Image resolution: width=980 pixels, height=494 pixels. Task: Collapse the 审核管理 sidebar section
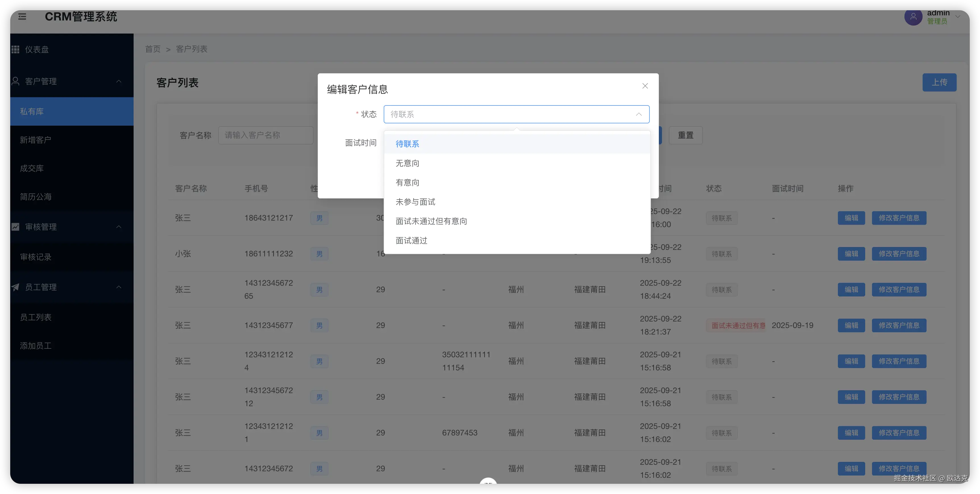119,227
